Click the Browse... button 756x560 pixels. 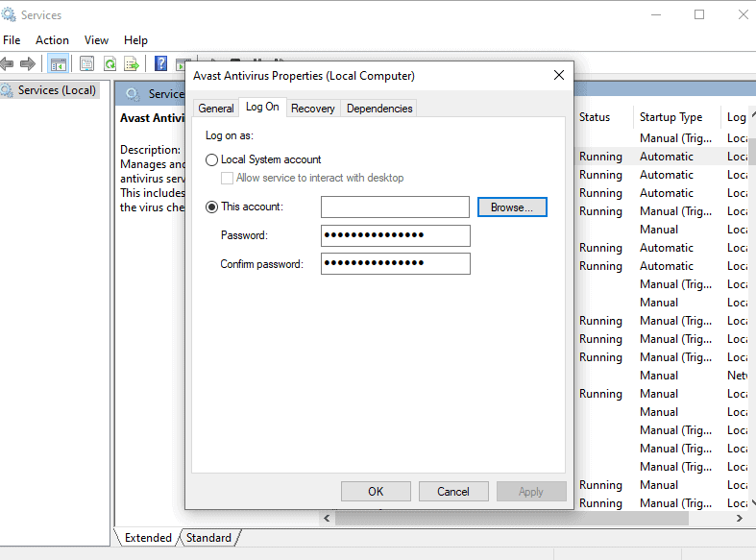512,207
